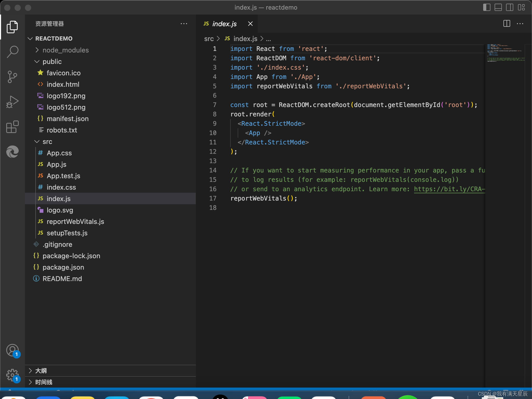Open the Source Control view
Screen dimensions: 532x399
tap(12, 77)
